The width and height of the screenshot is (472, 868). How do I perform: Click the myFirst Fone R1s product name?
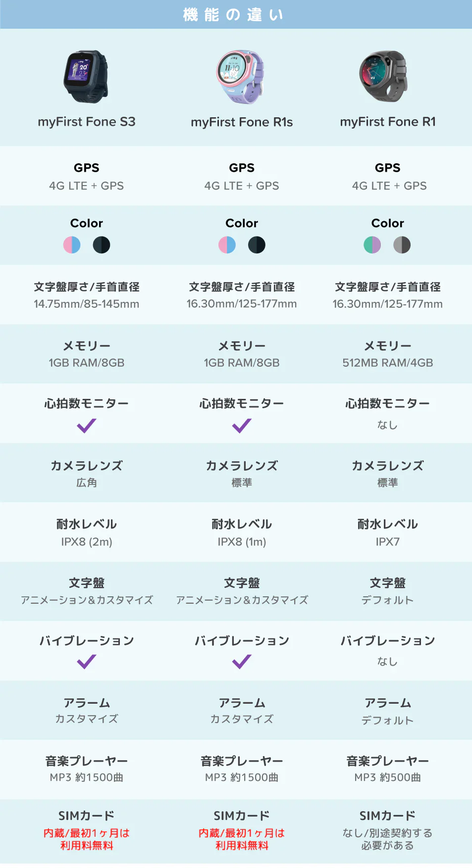242,122
